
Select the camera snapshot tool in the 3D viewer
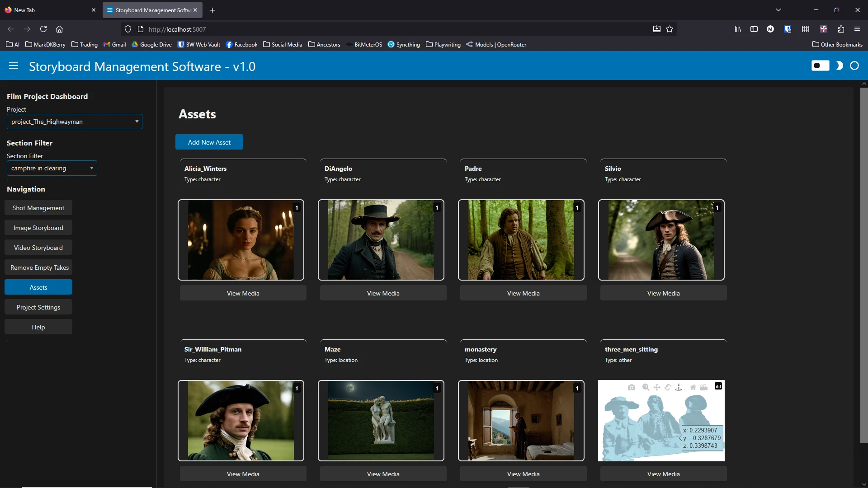[x=632, y=387]
